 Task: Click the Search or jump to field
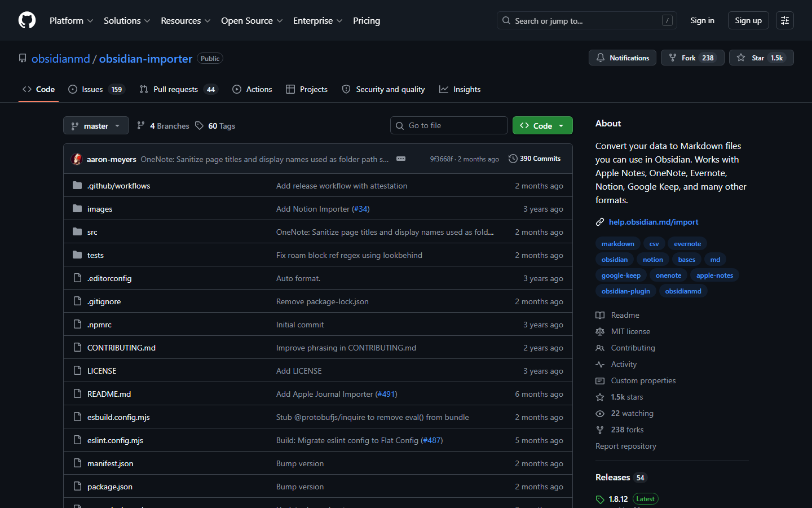tap(586, 20)
